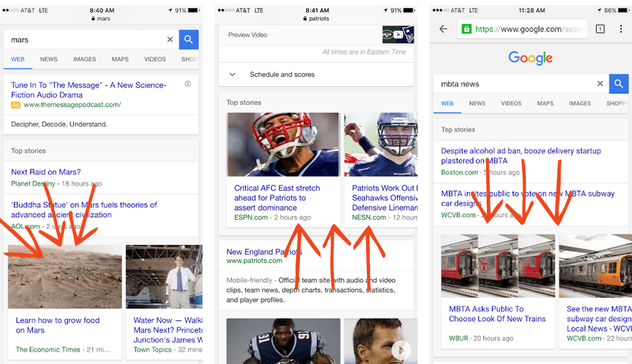Open the ad info icon on The Message ad
The width and height of the screenshot is (632, 364).
188,84
